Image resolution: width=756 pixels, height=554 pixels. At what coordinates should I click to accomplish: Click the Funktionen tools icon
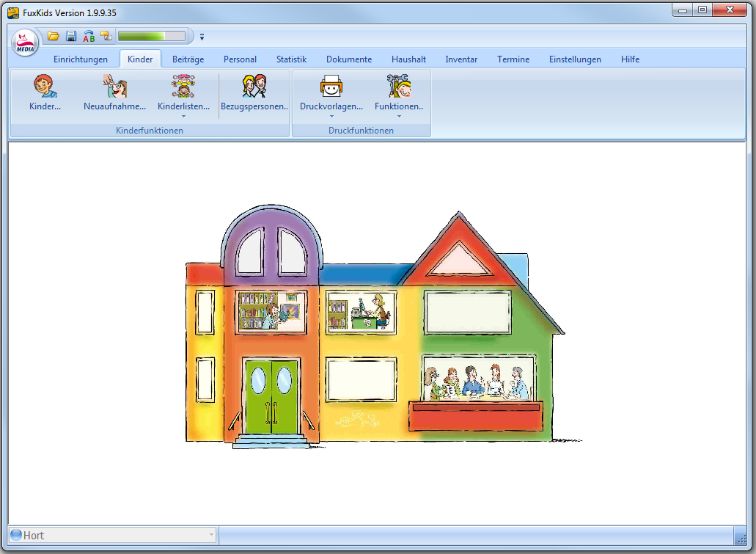tap(399, 86)
